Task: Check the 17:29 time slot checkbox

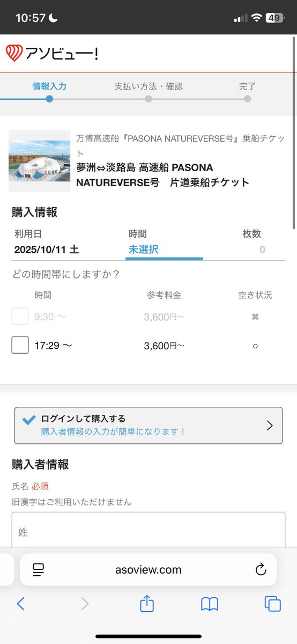Action: [x=20, y=345]
